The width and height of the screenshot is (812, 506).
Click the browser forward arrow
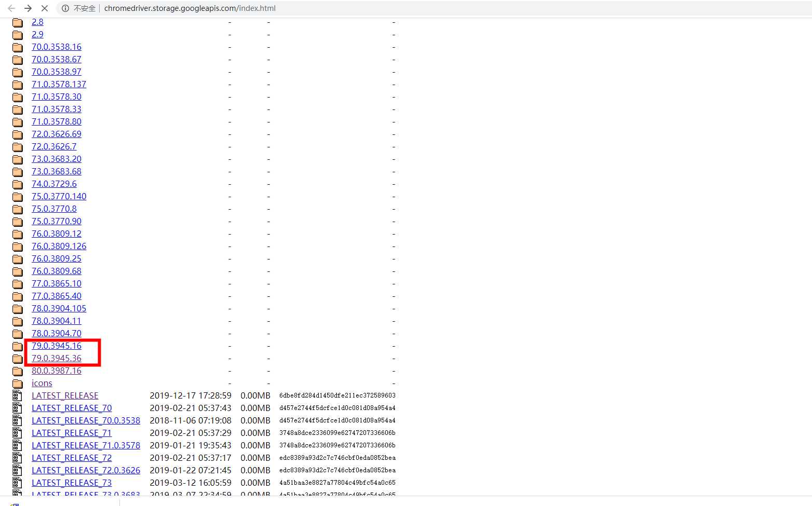(28, 8)
